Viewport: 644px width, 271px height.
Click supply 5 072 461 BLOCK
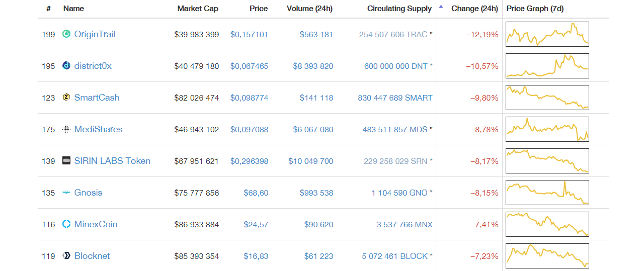pyautogui.click(x=394, y=256)
